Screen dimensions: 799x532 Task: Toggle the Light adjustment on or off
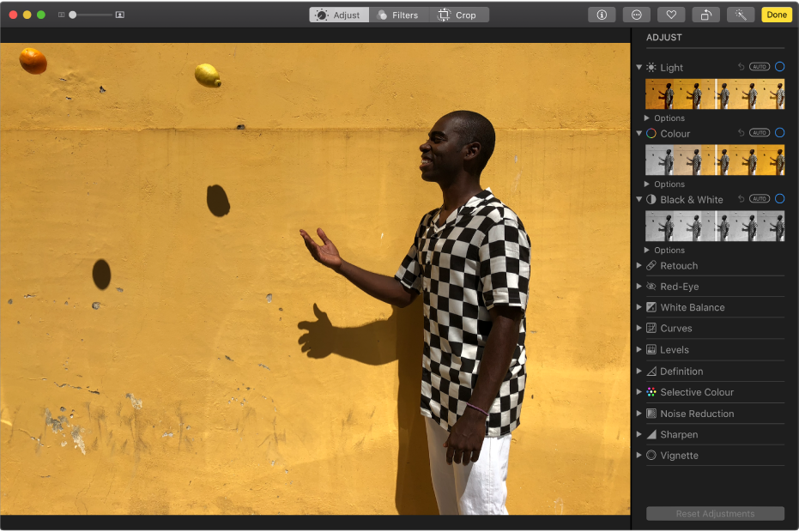(779, 66)
